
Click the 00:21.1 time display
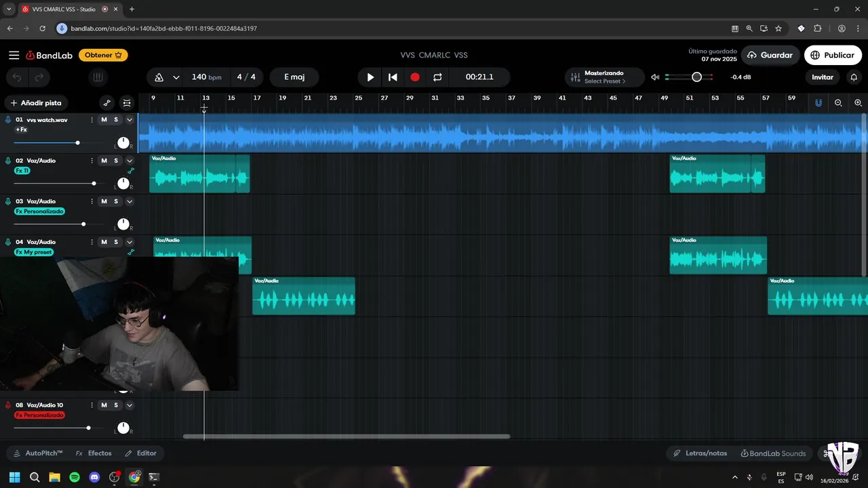point(479,77)
